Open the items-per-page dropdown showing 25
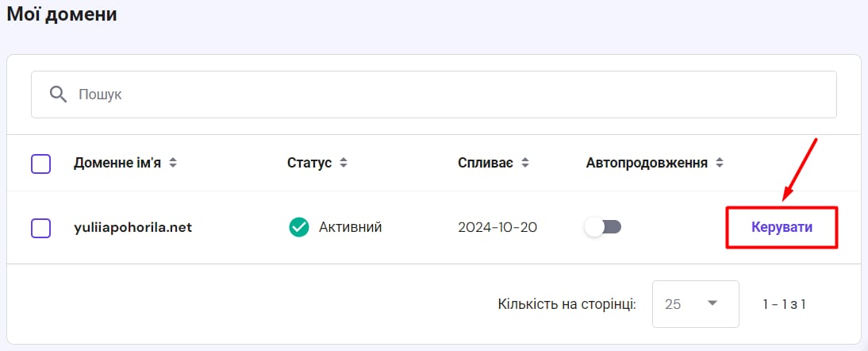The width and height of the screenshot is (868, 351). click(695, 304)
